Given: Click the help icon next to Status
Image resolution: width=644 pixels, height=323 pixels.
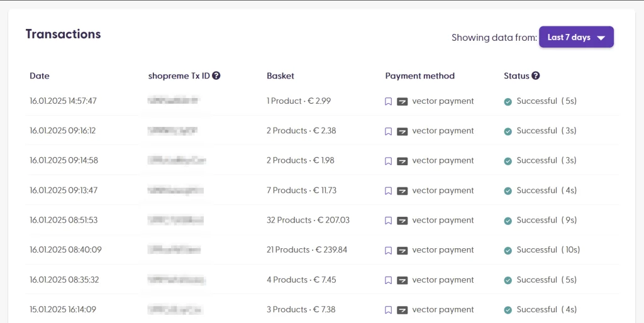Looking at the screenshot, I should click(x=536, y=75).
